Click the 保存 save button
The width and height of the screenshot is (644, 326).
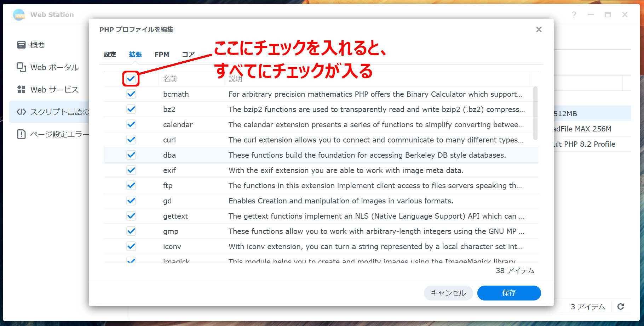[508, 293]
